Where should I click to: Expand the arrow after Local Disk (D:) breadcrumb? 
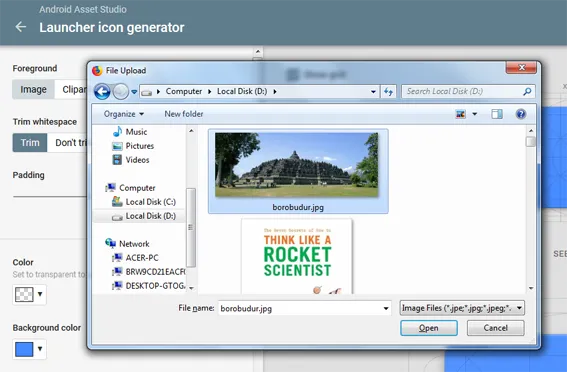click(x=275, y=91)
